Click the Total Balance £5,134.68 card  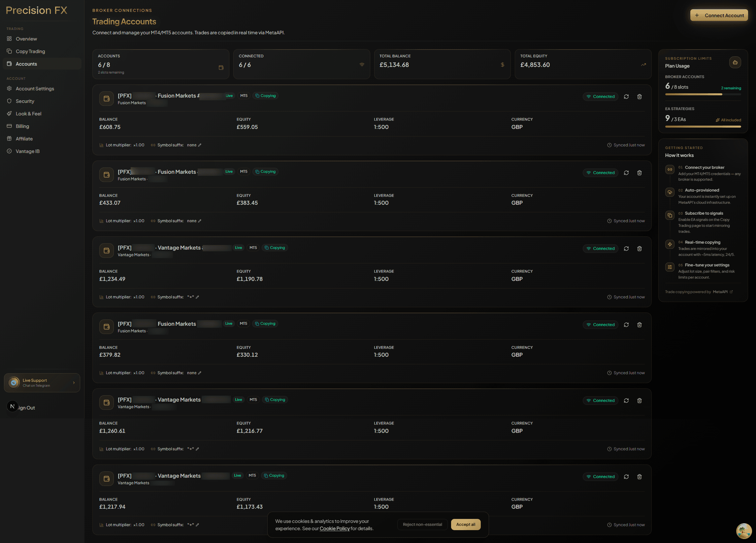(x=442, y=64)
